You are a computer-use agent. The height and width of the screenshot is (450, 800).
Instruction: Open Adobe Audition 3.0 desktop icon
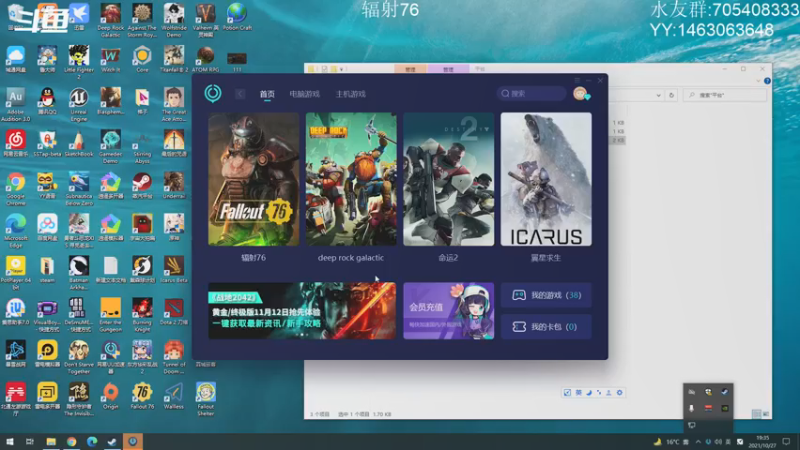click(x=15, y=105)
